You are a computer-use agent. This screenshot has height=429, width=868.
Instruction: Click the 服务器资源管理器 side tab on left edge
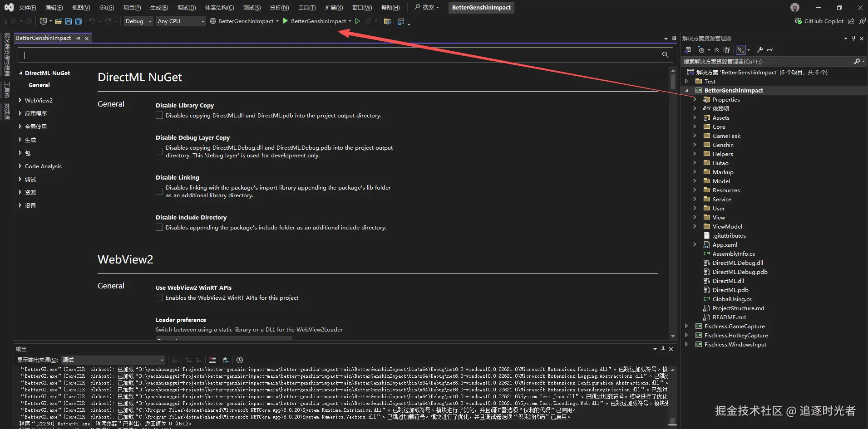click(x=7, y=54)
